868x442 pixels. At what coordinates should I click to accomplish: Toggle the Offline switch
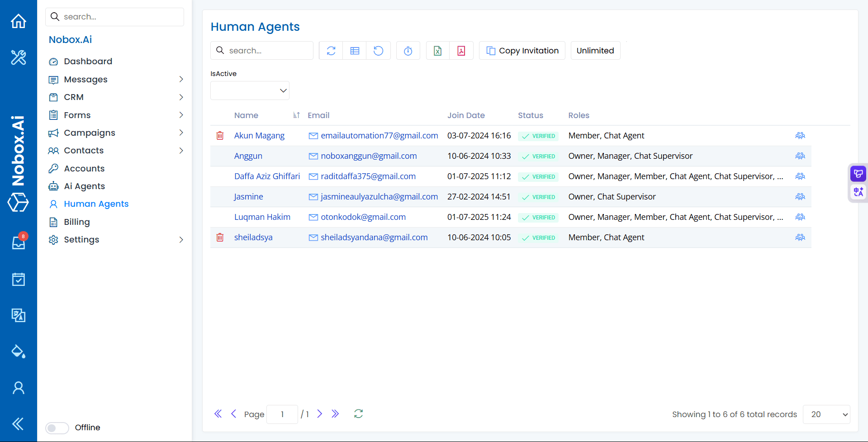click(x=57, y=428)
